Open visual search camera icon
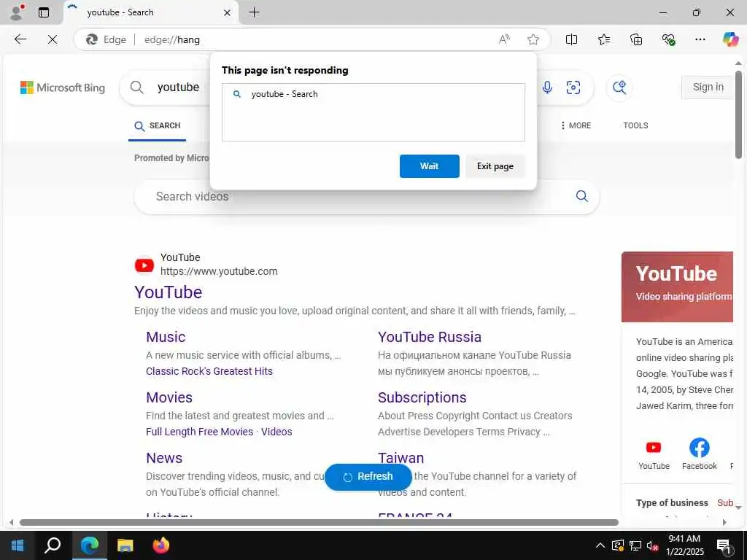Image resolution: width=747 pixels, height=560 pixels. click(573, 87)
